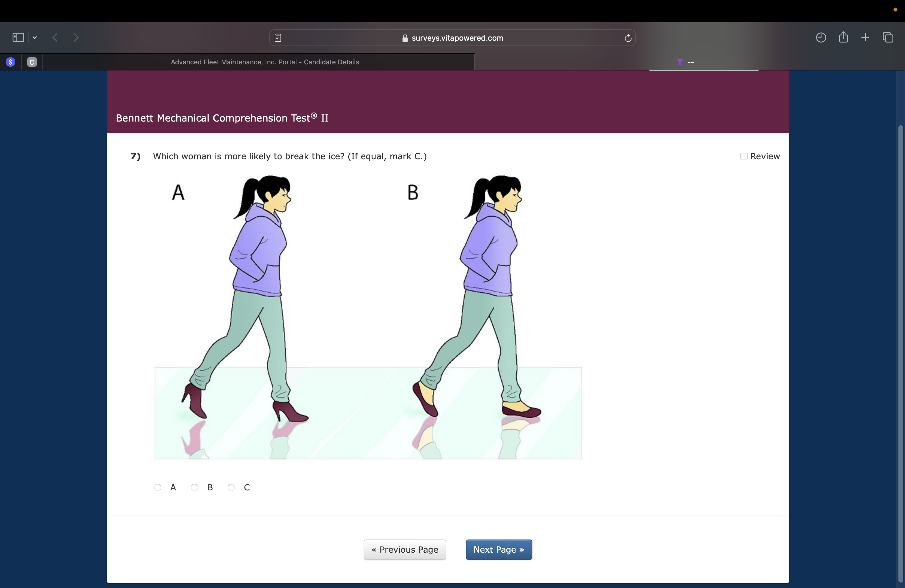Select radio option C

231,487
